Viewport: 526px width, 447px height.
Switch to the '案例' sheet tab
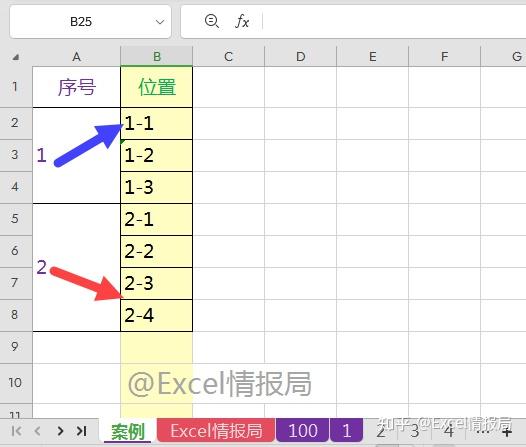point(128,431)
